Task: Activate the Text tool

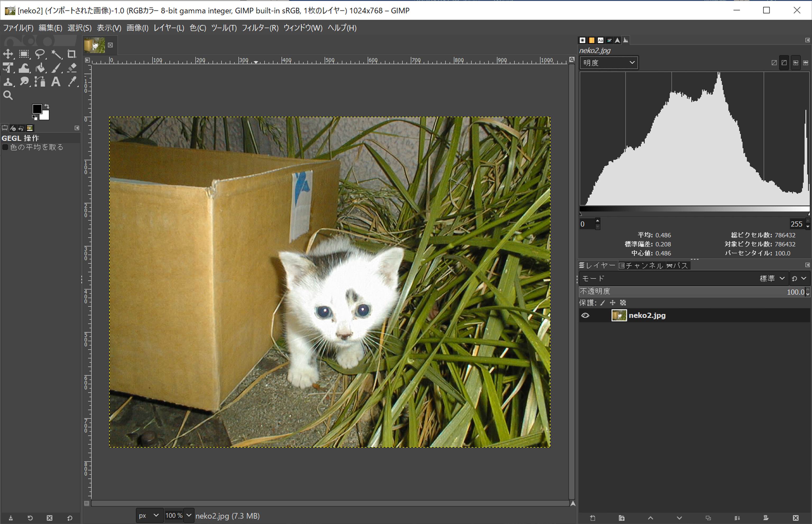Action: 56,82
